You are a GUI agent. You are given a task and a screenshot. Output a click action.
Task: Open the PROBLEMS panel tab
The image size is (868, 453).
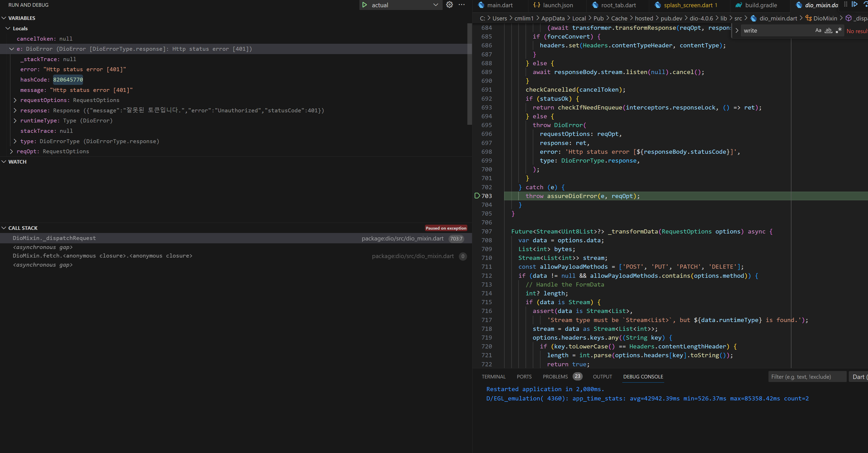click(555, 376)
